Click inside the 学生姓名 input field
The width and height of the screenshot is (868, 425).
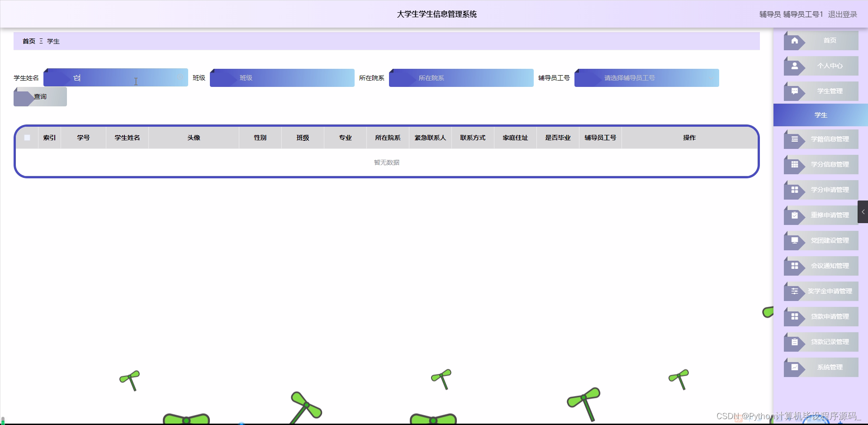tap(115, 77)
